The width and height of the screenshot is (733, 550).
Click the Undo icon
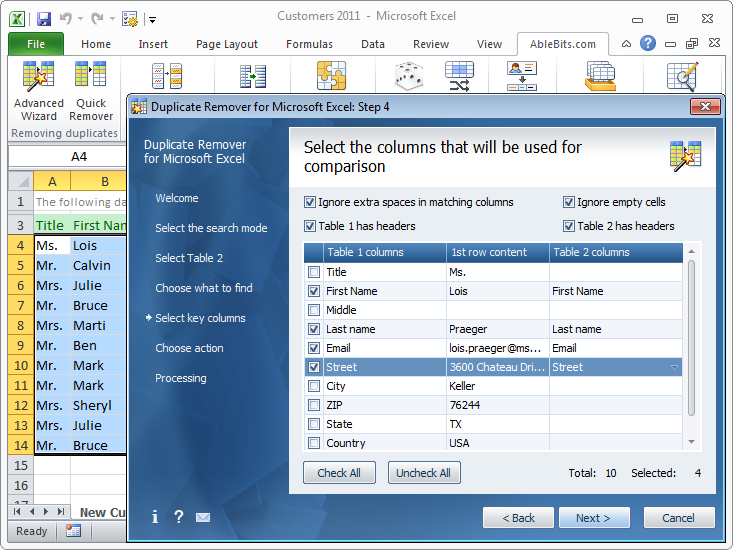point(65,19)
